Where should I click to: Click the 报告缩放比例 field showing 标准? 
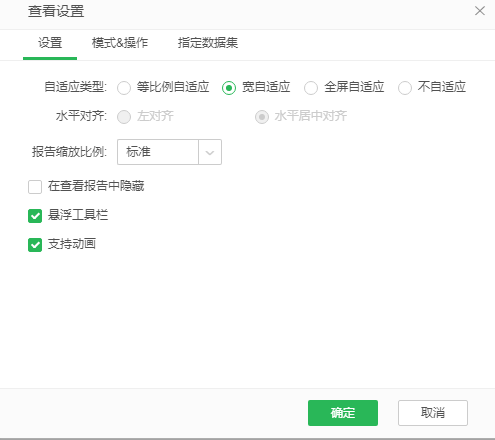click(158, 152)
